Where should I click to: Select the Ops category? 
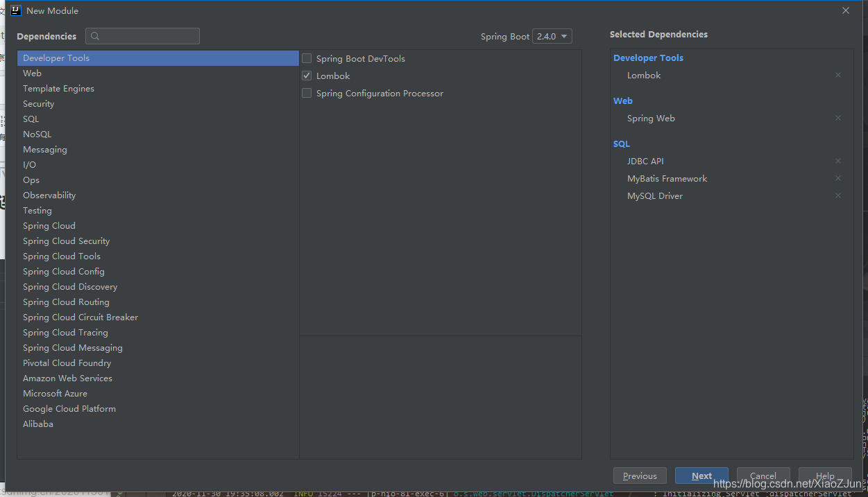pyautogui.click(x=158, y=180)
